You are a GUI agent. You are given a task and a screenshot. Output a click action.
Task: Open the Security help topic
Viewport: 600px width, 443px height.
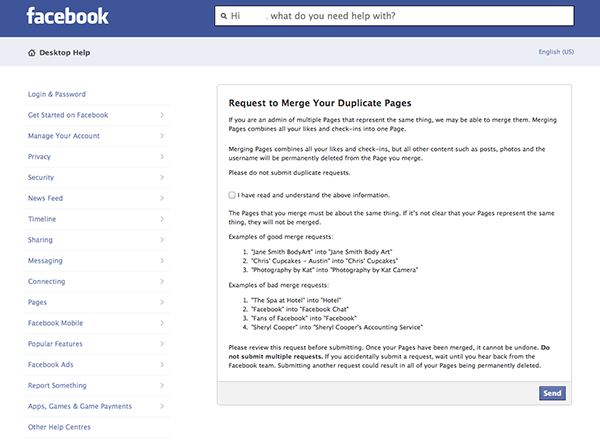(x=41, y=178)
